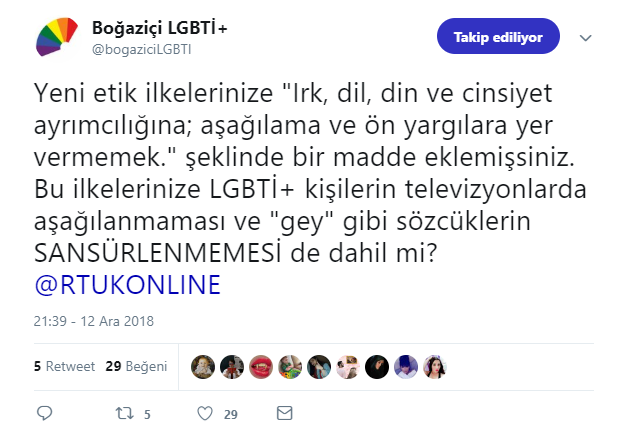Retweet this tweet using the arrows icon
Image resolution: width=620 pixels, height=437 pixels.
[x=124, y=413]
